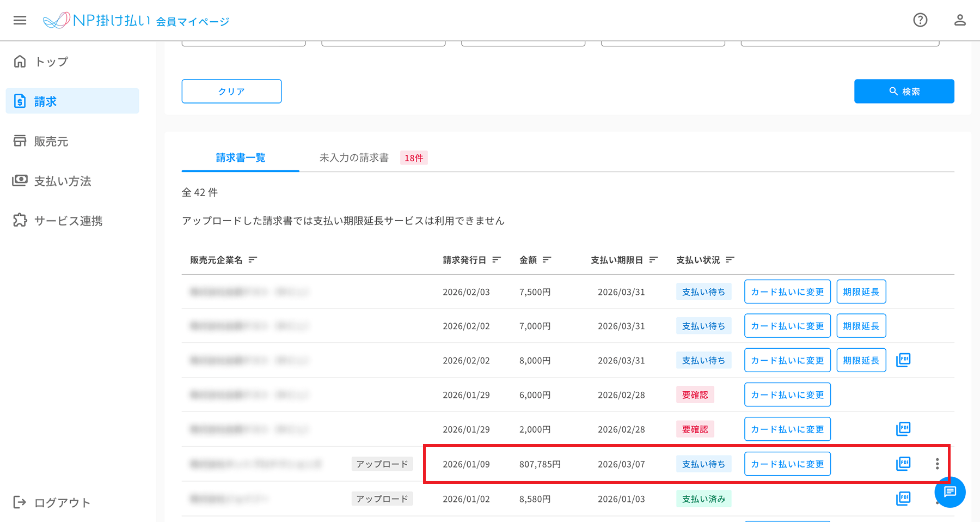Open PDF for the 2,000円 invoice

pyautogui.click(x=903, y=429)
